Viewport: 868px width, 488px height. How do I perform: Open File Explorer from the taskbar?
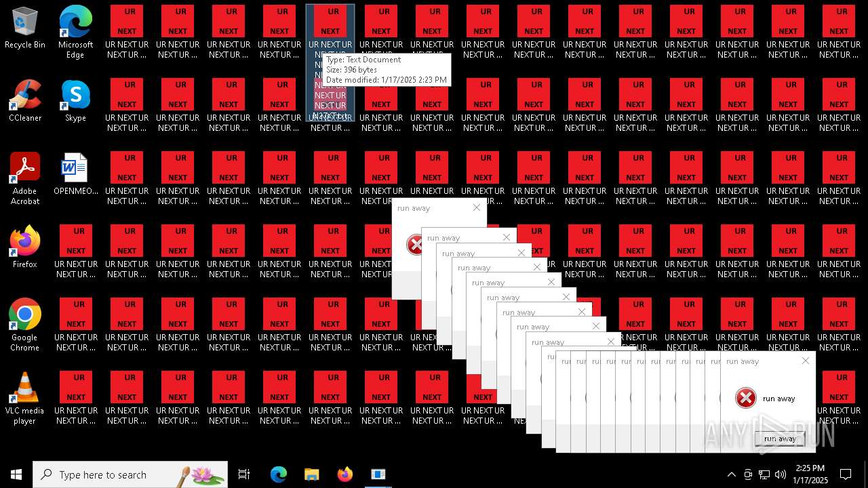(311, 474)
